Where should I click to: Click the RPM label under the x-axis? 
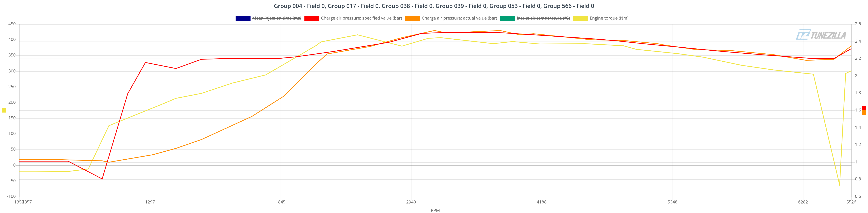pyautogui.click(x=435, y=211)
